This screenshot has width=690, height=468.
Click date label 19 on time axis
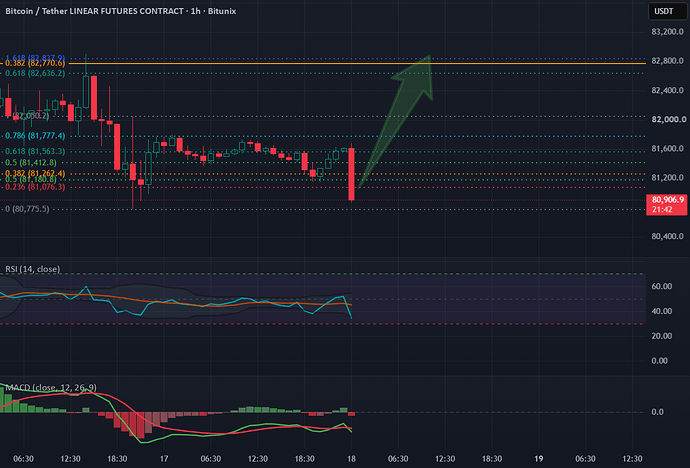point(539,459)
